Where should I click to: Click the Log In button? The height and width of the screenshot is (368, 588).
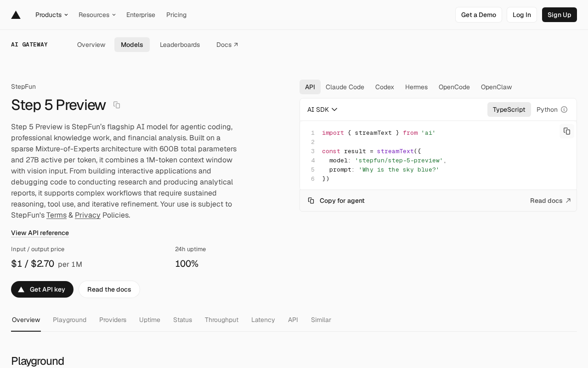[x=522, y=15]
